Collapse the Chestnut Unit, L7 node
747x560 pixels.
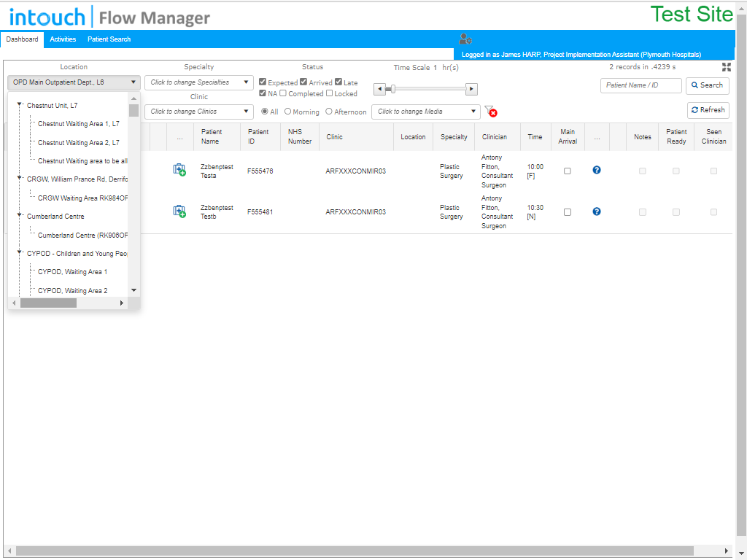click(x=19, y=104)
